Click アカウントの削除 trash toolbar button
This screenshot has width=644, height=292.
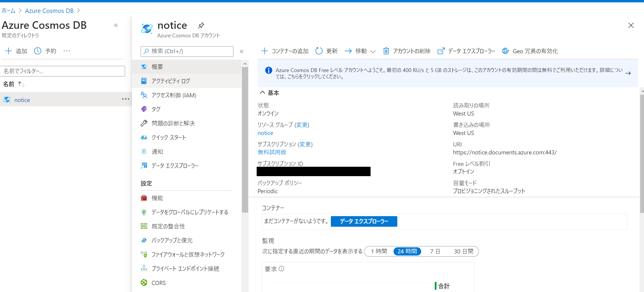[406, 51]
